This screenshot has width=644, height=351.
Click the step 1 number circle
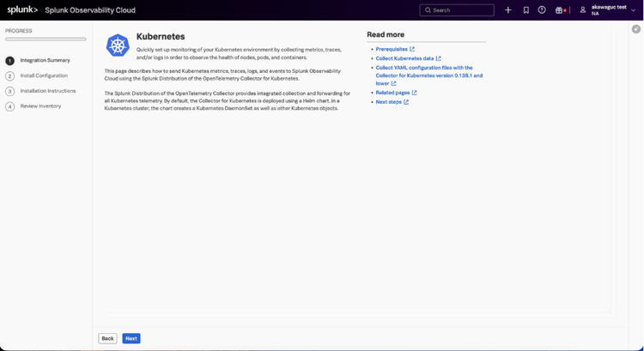click(x=9, y=61)
